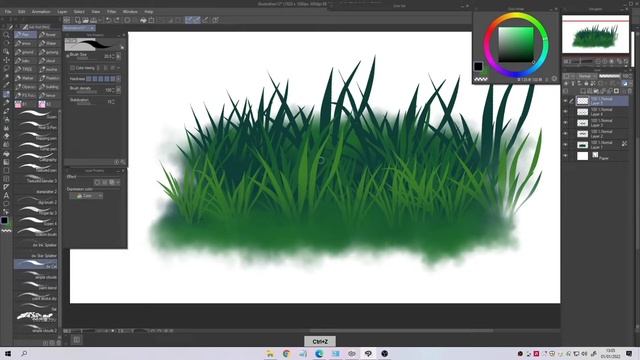Select the Text tool

[6, 196]
